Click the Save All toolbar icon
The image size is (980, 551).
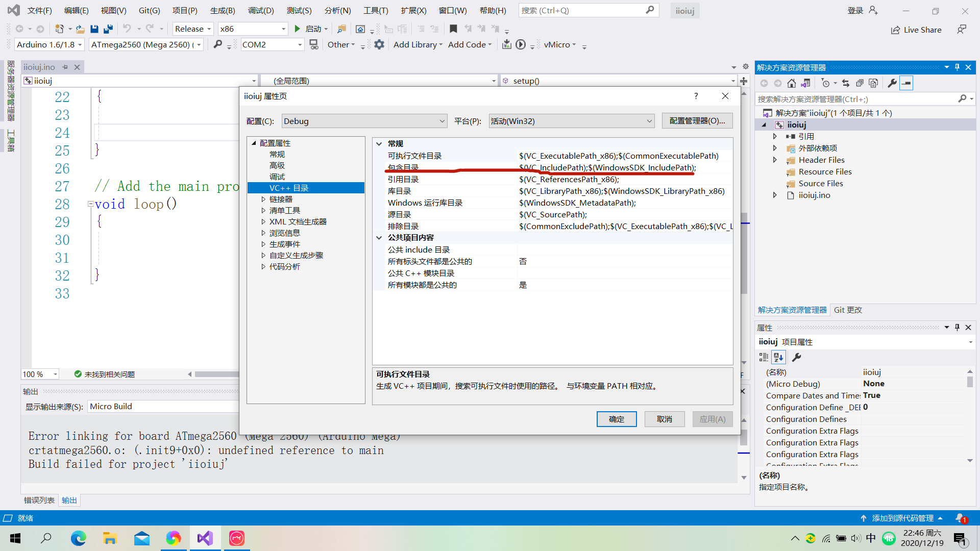pyautogui.click(x=108, y=29)
